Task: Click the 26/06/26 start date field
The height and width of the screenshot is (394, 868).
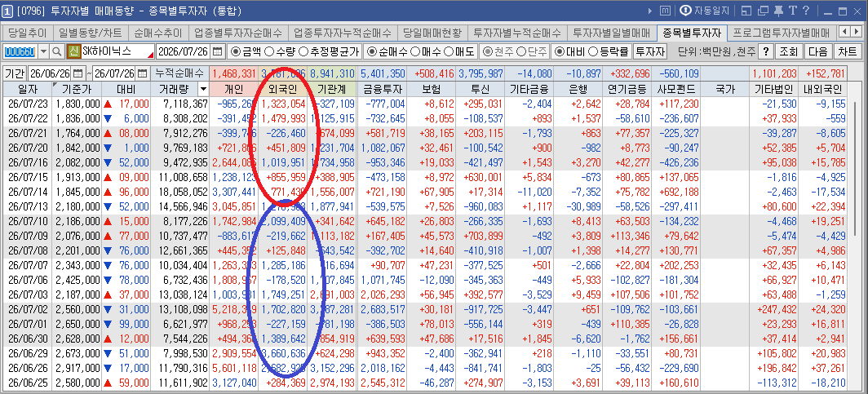Action: pos(50,73)
